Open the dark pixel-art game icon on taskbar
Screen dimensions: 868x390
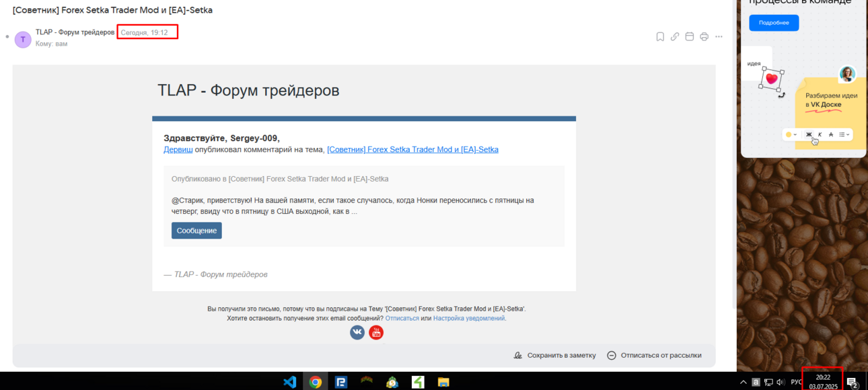click(x=367, y=382)
